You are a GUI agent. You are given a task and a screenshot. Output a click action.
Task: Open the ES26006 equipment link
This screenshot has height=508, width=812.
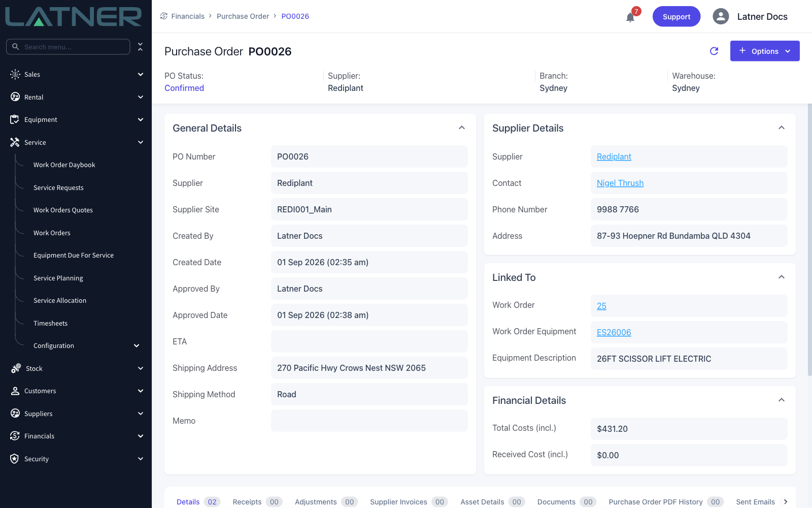click(614, 332)
